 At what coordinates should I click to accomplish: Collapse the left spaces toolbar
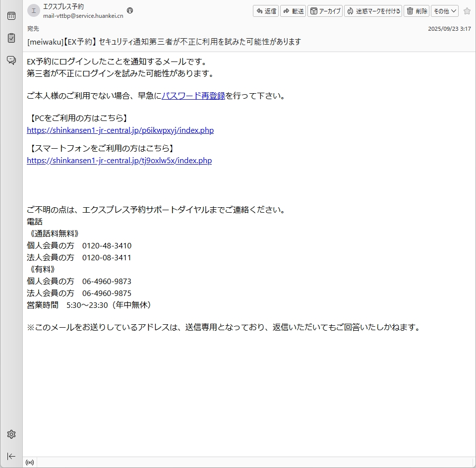pyautogui.click(x=11, y=456)
